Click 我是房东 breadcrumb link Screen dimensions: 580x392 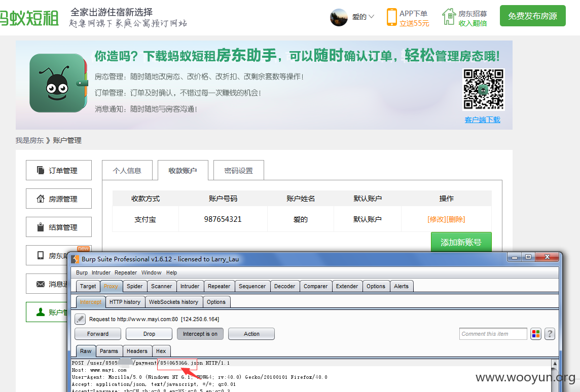tap(29, 140)
